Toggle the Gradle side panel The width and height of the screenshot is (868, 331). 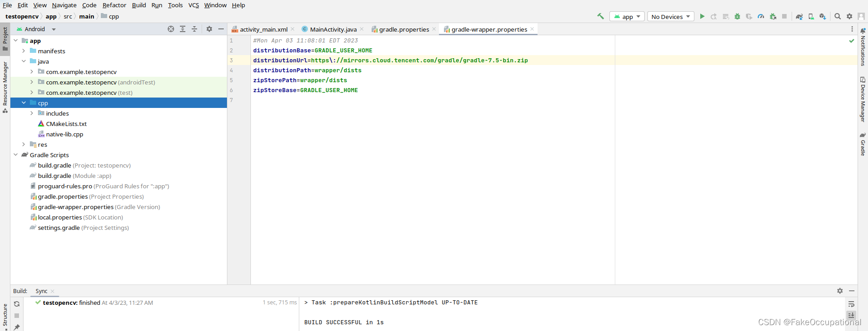coord(863,144)
